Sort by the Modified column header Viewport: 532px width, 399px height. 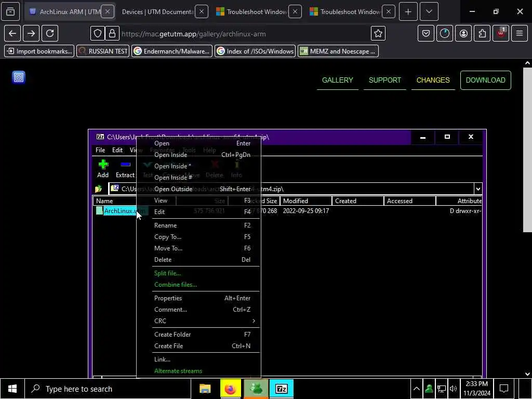[x=305, y=201]
